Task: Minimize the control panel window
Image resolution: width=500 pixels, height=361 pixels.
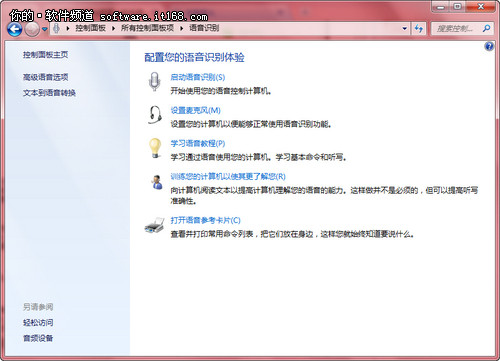Action: click(441, 7)
